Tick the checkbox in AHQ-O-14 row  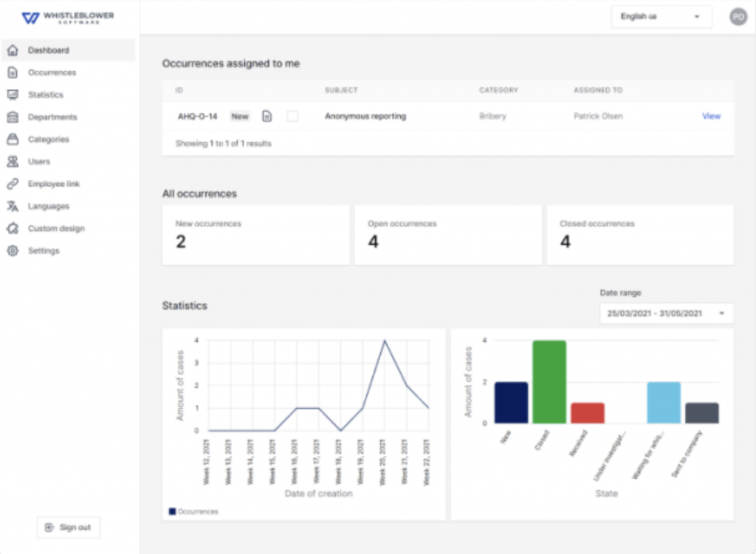tap(292, 116)
